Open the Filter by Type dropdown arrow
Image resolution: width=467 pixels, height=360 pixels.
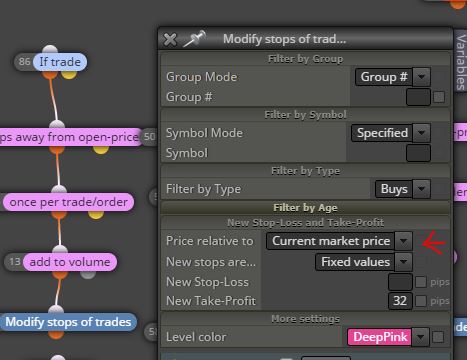point(421,189)
